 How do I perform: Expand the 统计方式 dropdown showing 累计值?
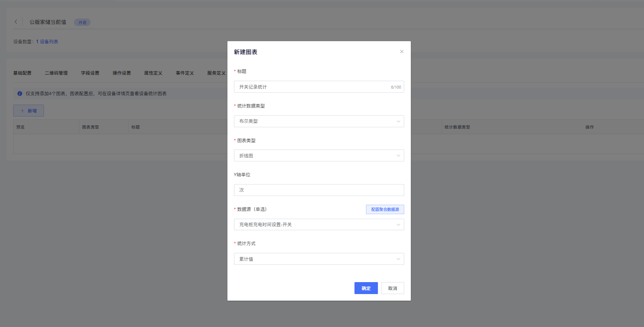click(x=319, y=259)
